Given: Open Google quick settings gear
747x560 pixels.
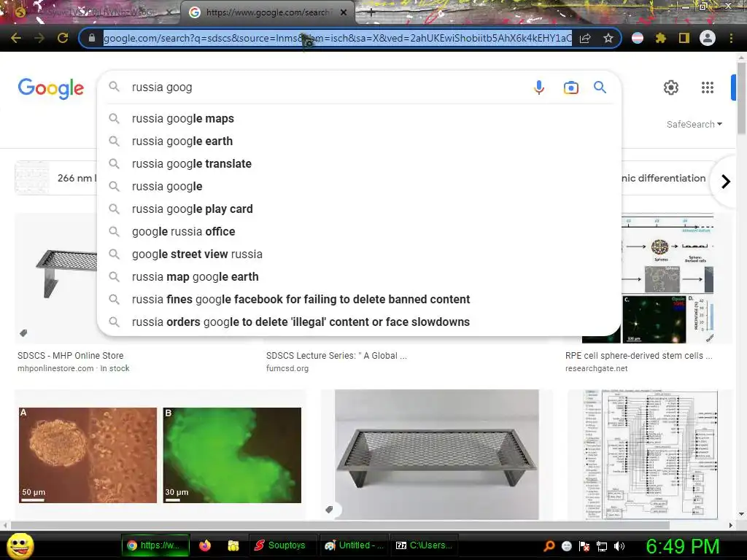Looking at the screenshot, I should pyautogui.click(x=671, y=87).
